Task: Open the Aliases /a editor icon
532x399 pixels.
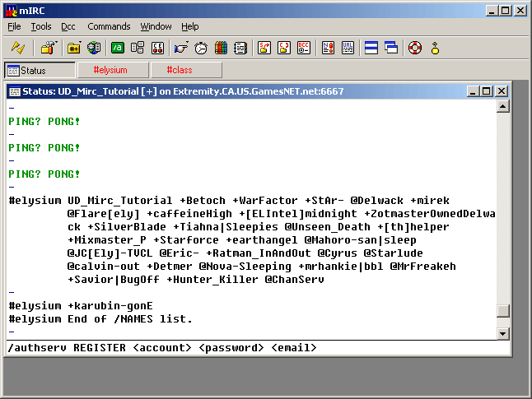Action: pyautogui.click(x=118, y=48)
